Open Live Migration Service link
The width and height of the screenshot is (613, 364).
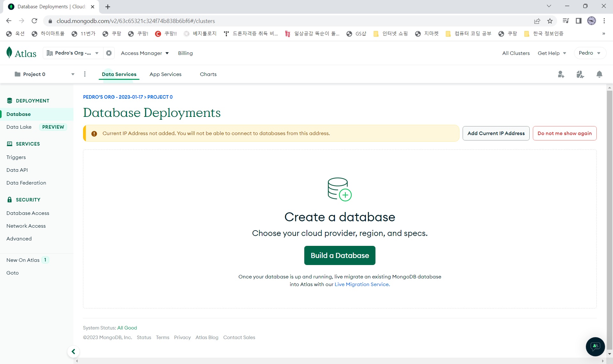tap(362, 284)
